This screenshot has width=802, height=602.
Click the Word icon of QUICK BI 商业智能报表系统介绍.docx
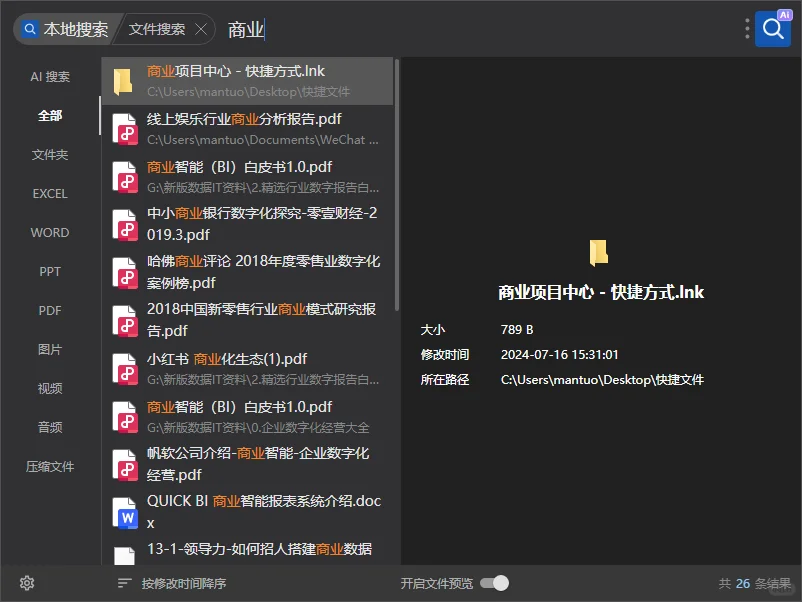[x=126, y=513]
